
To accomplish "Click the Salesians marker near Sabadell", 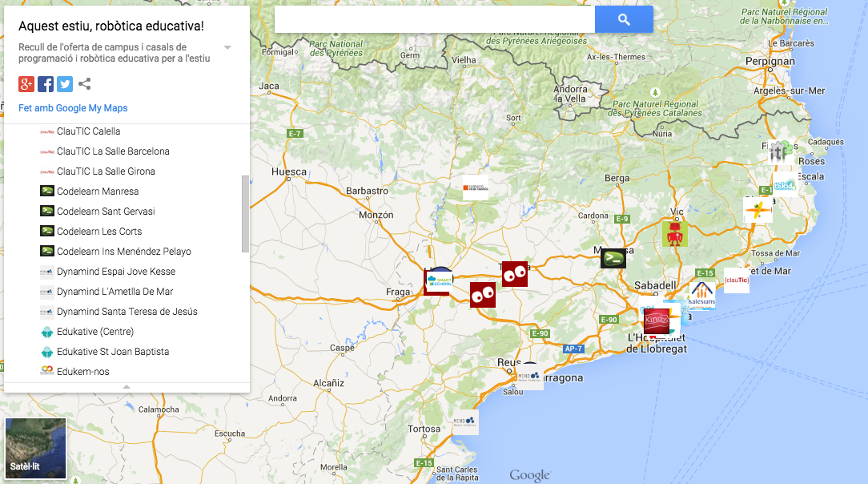I will click(702, 293).
